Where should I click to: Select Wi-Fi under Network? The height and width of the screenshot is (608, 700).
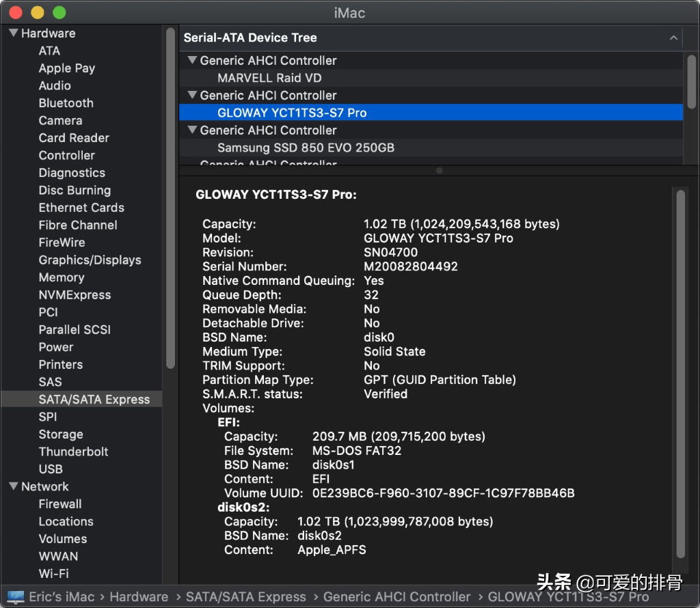pyautogui.click(x=53, y=574)
